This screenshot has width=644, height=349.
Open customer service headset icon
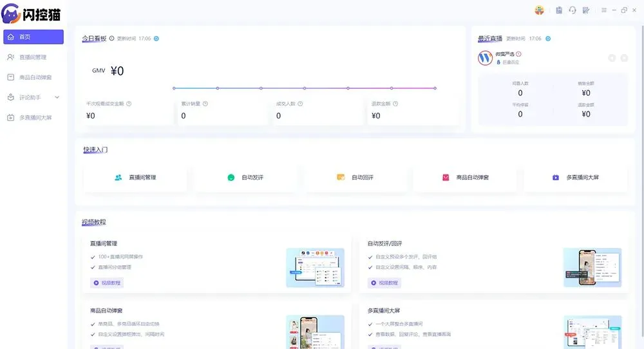(x=573, y=10)
